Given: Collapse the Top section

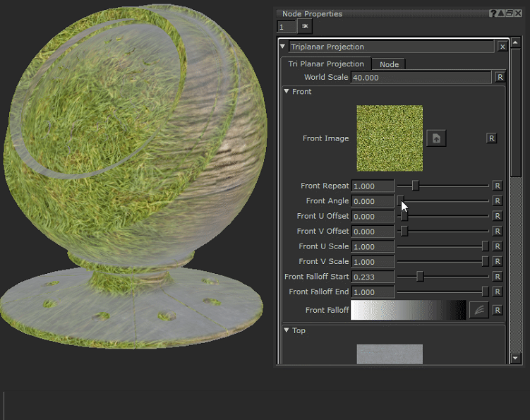Looking at the screenshot, I should tap(287, 330).
